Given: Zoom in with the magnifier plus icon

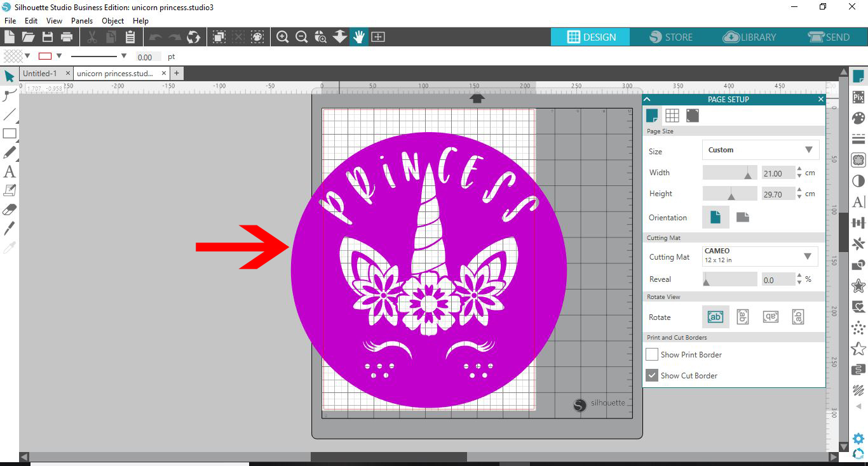Looking at the screenshot, I should pos(283,37).
